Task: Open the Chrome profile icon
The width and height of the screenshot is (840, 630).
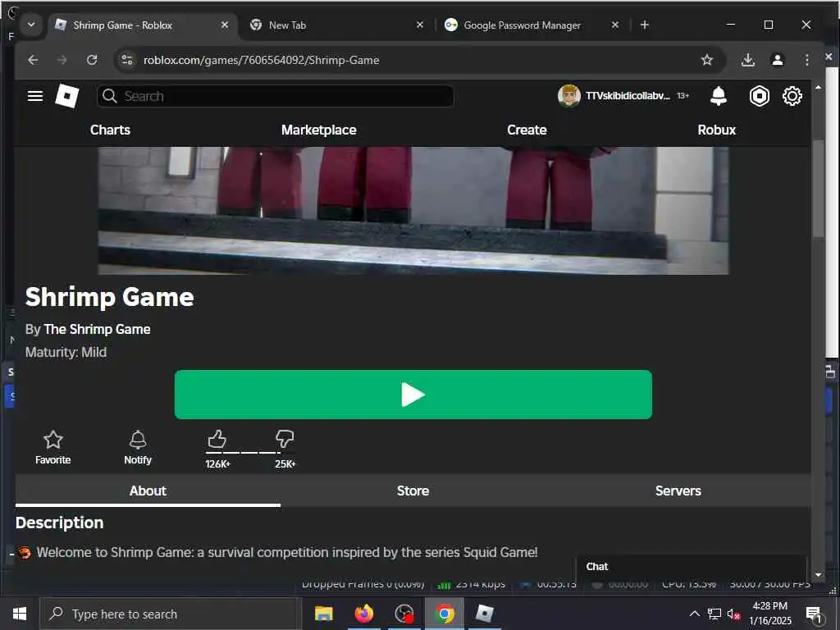Action: point(778,60)
